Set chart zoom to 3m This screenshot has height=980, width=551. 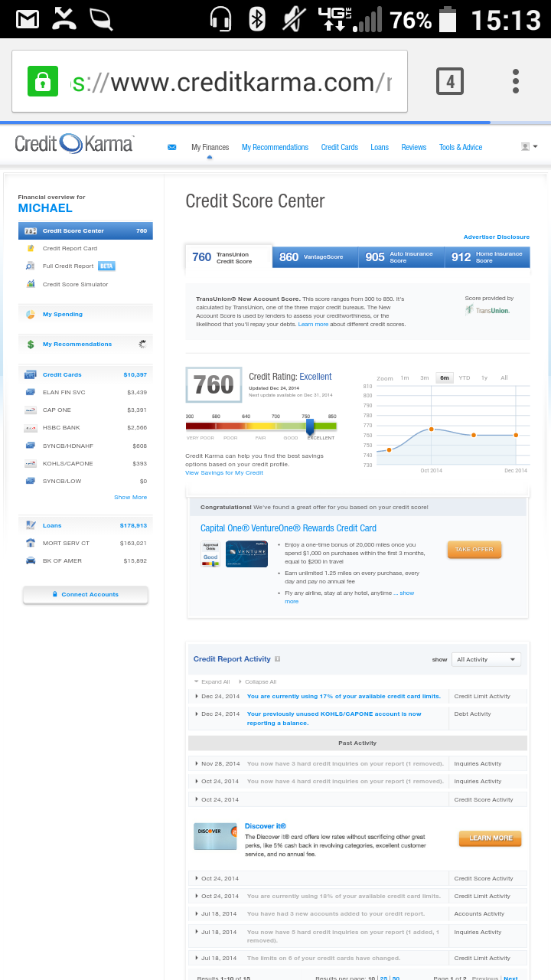tap(424, 377)
